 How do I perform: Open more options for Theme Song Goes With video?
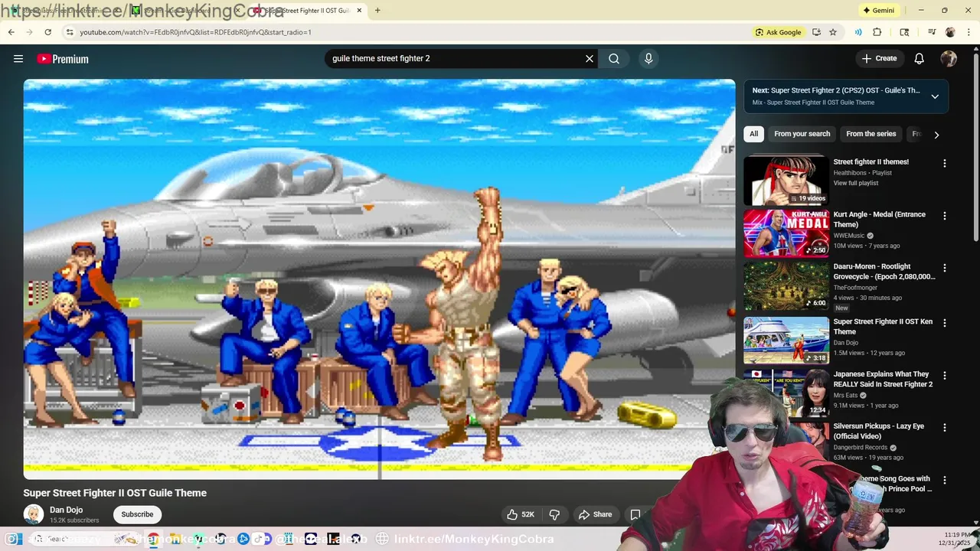[x=945, y=480]
